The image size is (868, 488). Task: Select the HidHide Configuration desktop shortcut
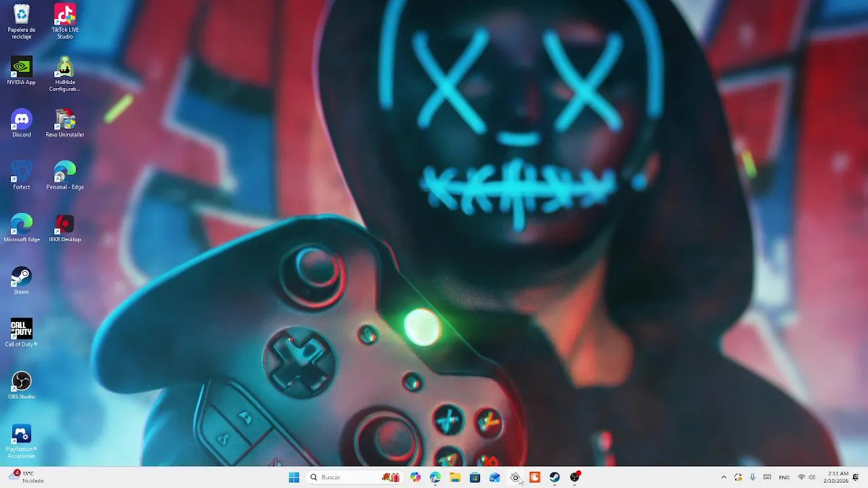(x=65, y=74)
